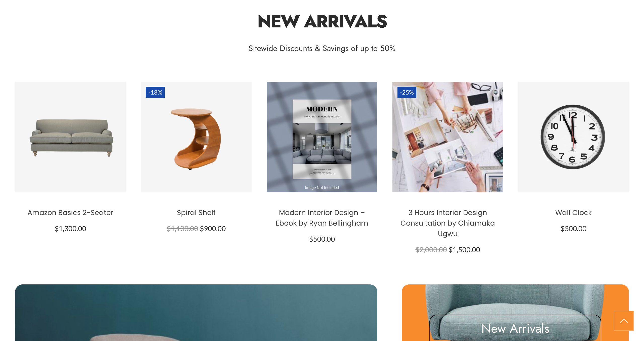Open the Wall Clock product image
This screenshot has width=644, height=341.
(574, 137)
